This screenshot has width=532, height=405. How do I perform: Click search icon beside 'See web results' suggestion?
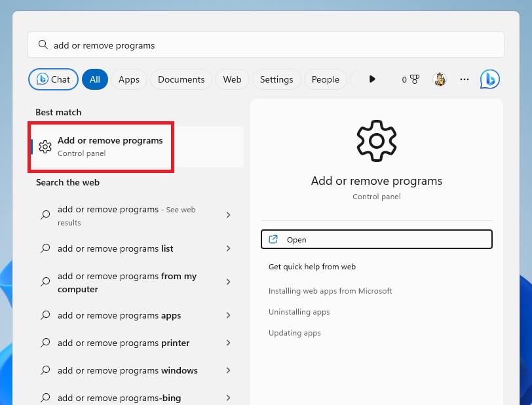(45, 215)
